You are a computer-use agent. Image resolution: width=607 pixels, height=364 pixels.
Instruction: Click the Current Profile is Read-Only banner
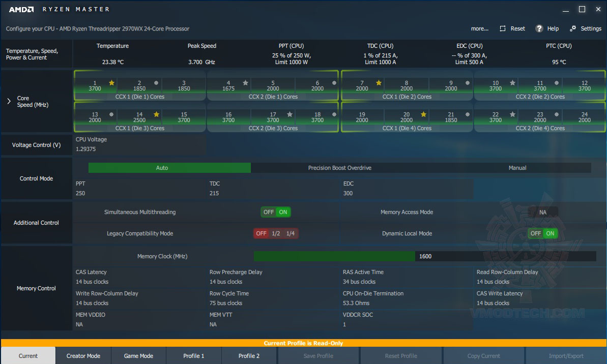(303, 343)
